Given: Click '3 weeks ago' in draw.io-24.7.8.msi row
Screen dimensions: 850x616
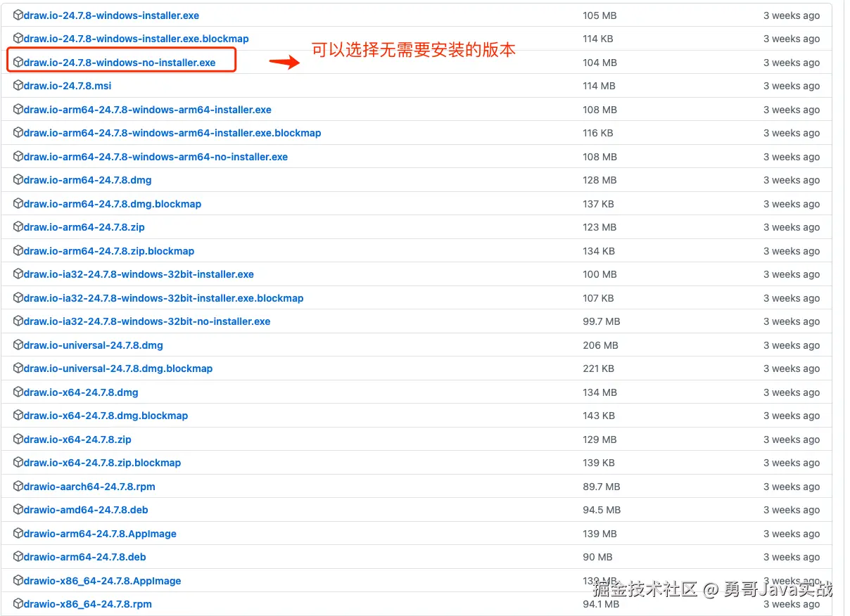Looking at the screenshot, I should pos(792,86).
